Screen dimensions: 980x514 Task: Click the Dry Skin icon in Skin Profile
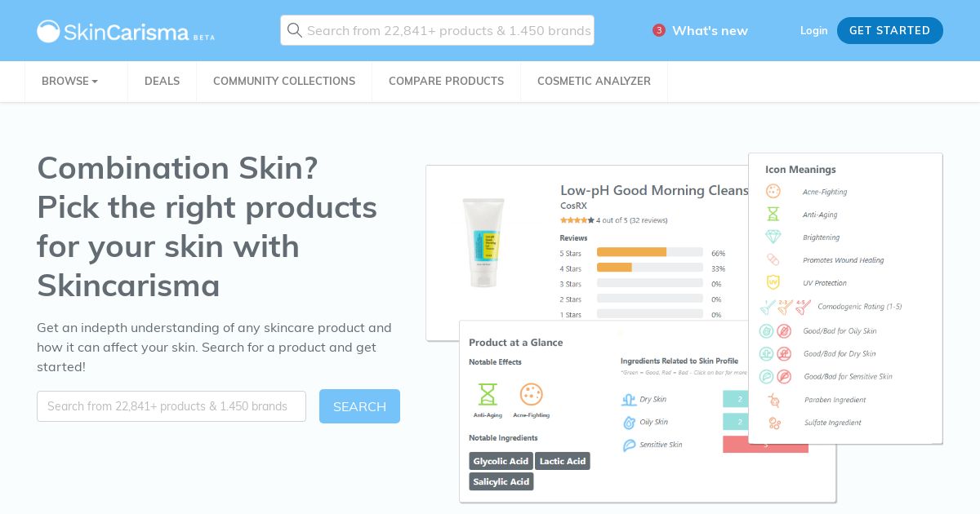tap(629, 399)
